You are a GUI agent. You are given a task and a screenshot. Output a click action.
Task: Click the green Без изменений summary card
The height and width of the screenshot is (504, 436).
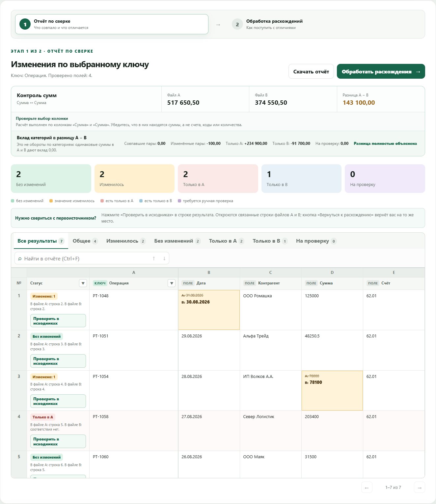(51, 178)
